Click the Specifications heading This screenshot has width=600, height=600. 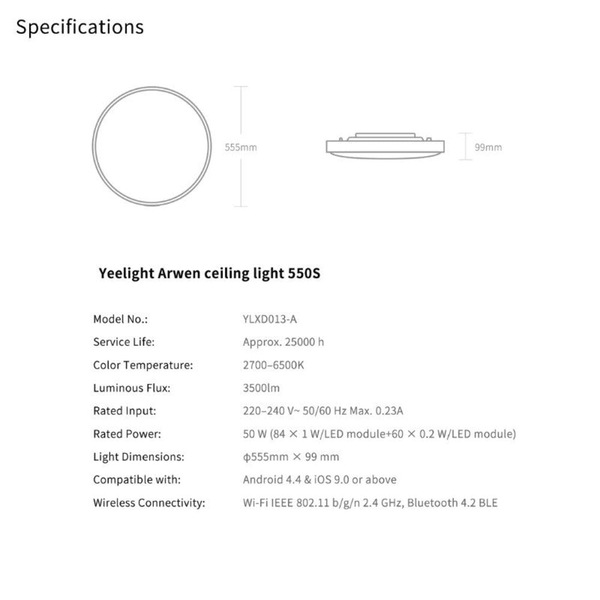click(x=80, y=27)
